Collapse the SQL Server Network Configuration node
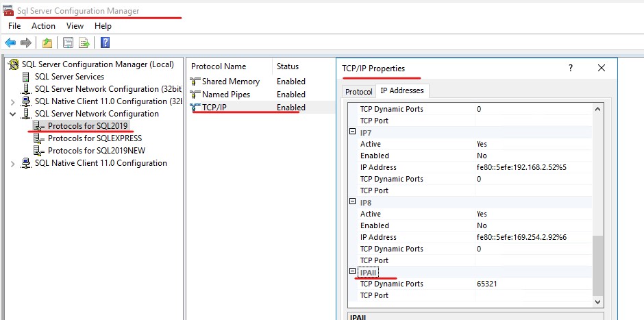 [12, 114]
